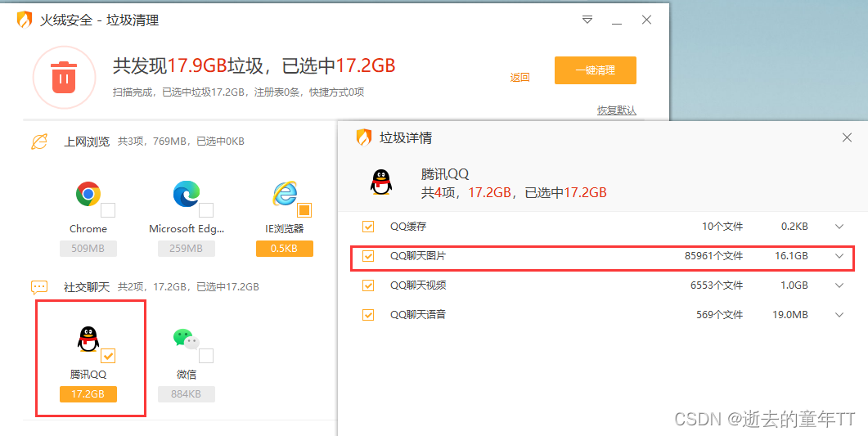
Task: Tick the Microsoft Edge checkbox
Action: point(206,210)
